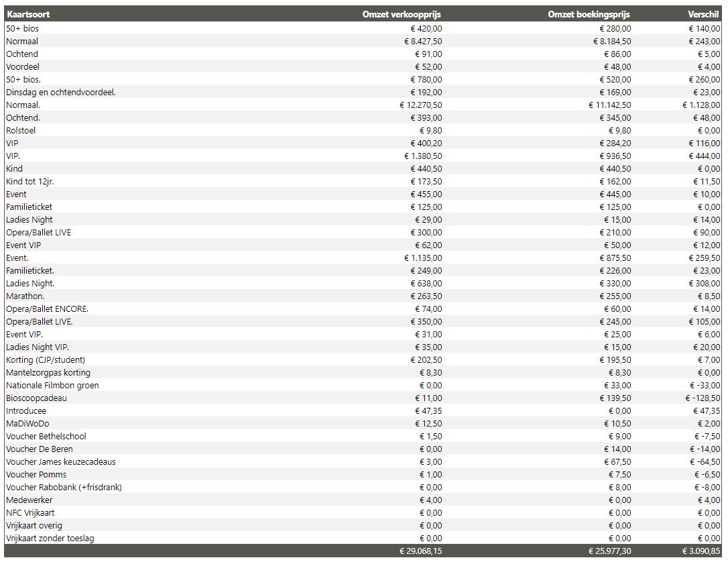Select the 'Kind tot 12jr.' row label

29,182
